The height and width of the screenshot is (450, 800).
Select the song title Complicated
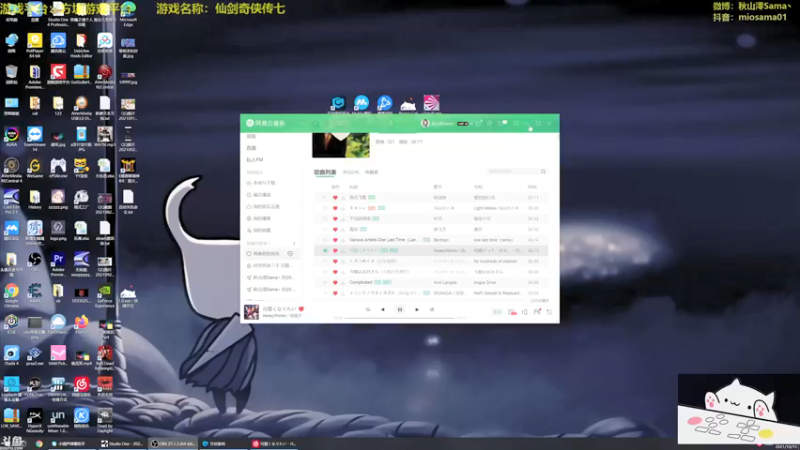click(361, 282)
